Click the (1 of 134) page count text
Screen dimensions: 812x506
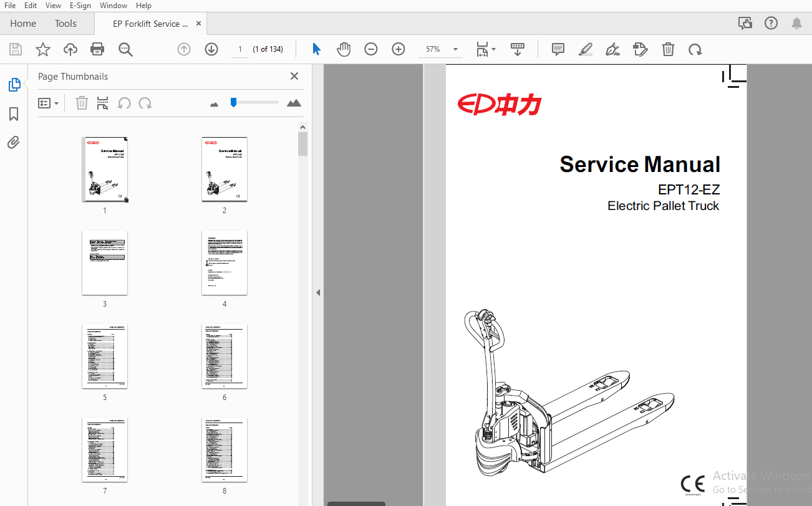(x=268, y=49)
